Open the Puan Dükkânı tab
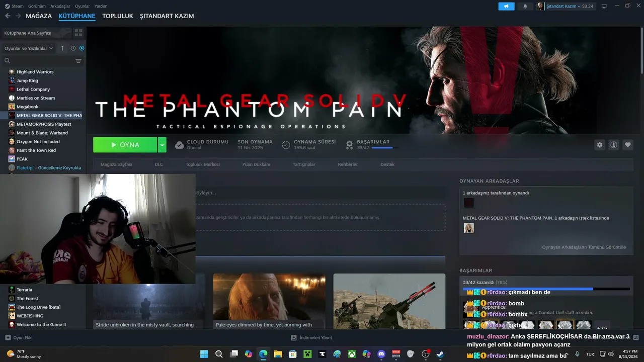The width and height of the screenshot is (644, 362). [x=256, y=164]
